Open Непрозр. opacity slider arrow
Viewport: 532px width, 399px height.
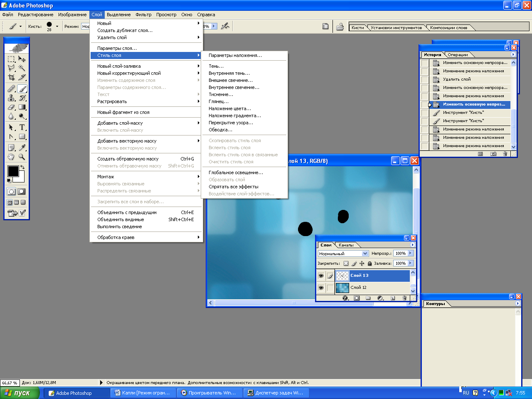pyautogui.click(x=411, y=253)
